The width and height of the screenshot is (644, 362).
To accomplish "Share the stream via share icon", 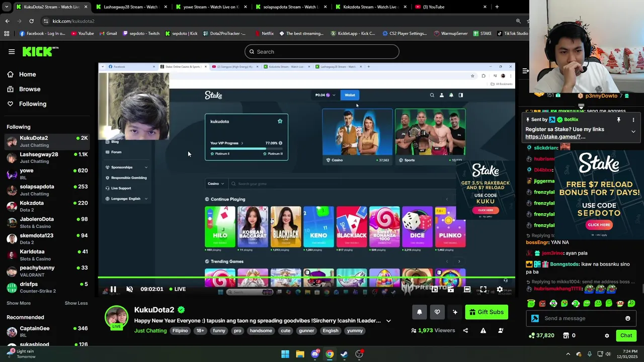I will click(x=465, y=330).
